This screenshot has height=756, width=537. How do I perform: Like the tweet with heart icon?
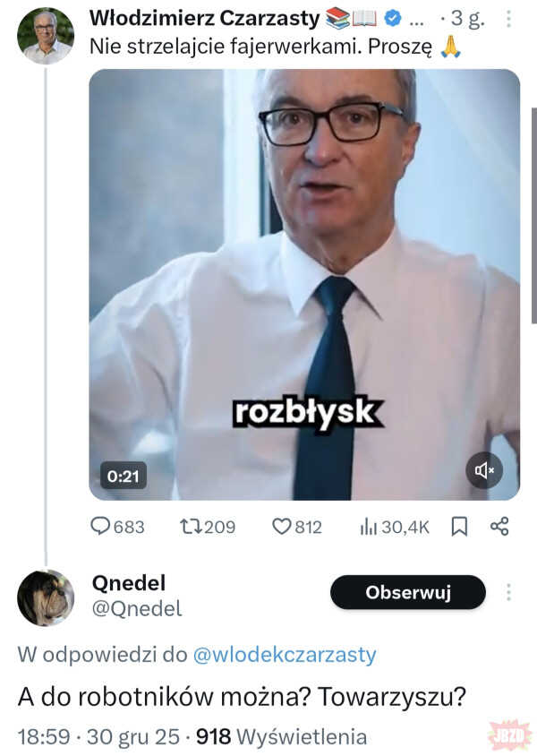pyautogui.click(x=282, y=527)
